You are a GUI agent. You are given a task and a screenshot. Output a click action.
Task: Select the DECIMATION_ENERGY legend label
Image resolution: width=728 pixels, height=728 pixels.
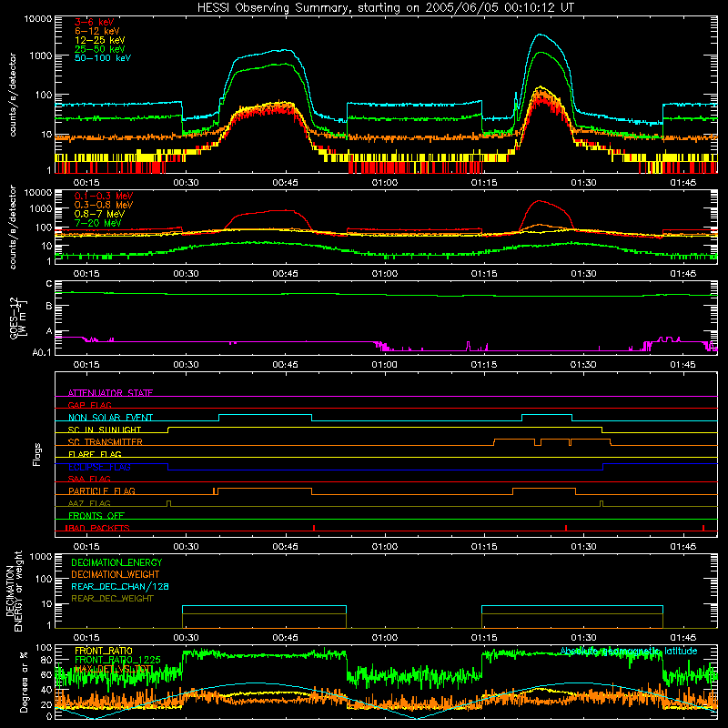[116, 562]
